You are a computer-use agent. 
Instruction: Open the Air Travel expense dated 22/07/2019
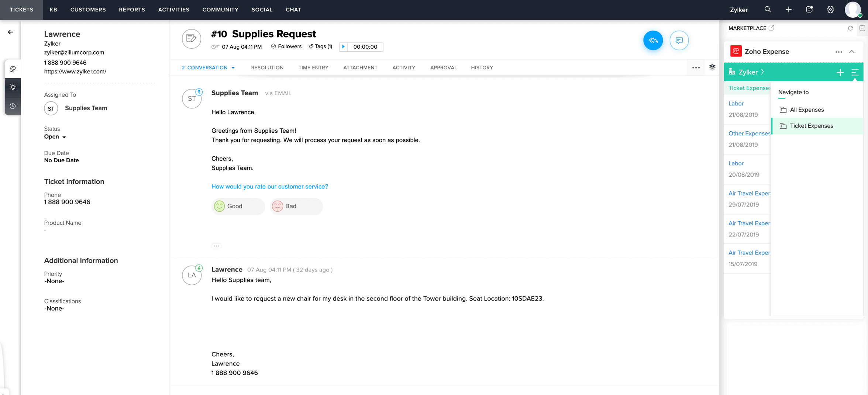click(x=749, y=223)
